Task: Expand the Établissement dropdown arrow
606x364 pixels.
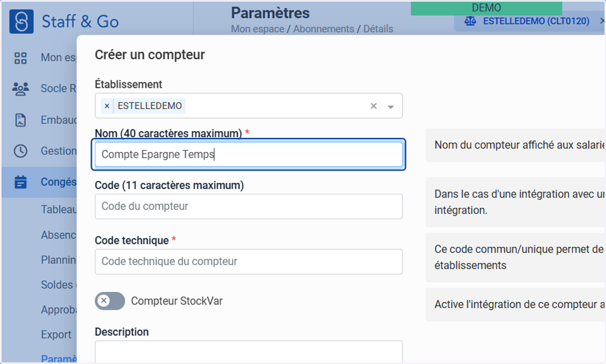Action: coord(390,107)
